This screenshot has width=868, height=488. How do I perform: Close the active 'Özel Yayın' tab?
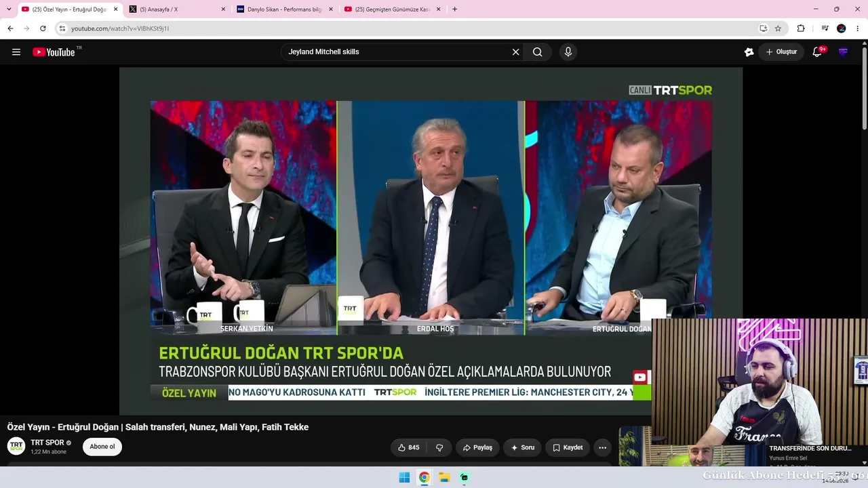pos(115,9)
